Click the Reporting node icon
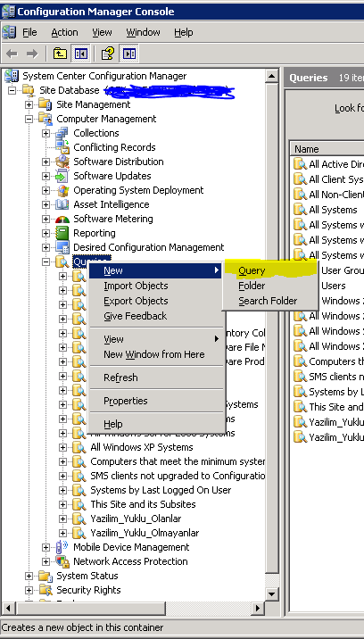This screenshot has height=639, width=364. (62, 233)
